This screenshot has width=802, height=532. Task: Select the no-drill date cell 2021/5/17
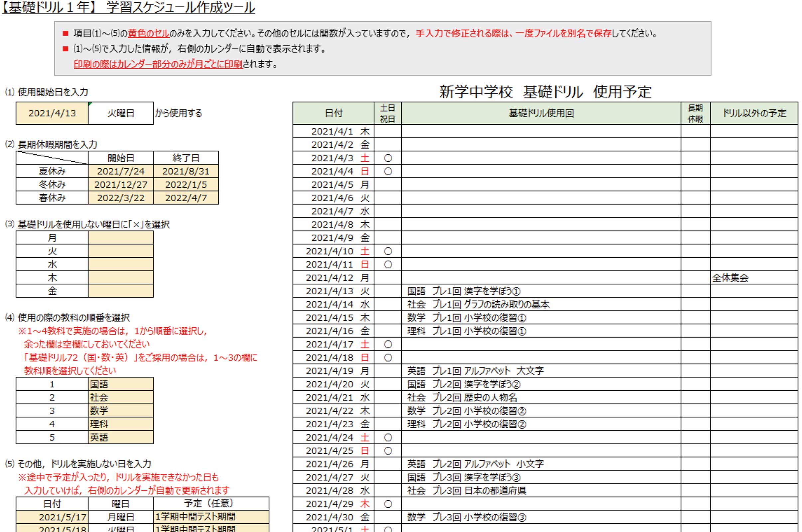pyautogui.click(x=52, y=517)
